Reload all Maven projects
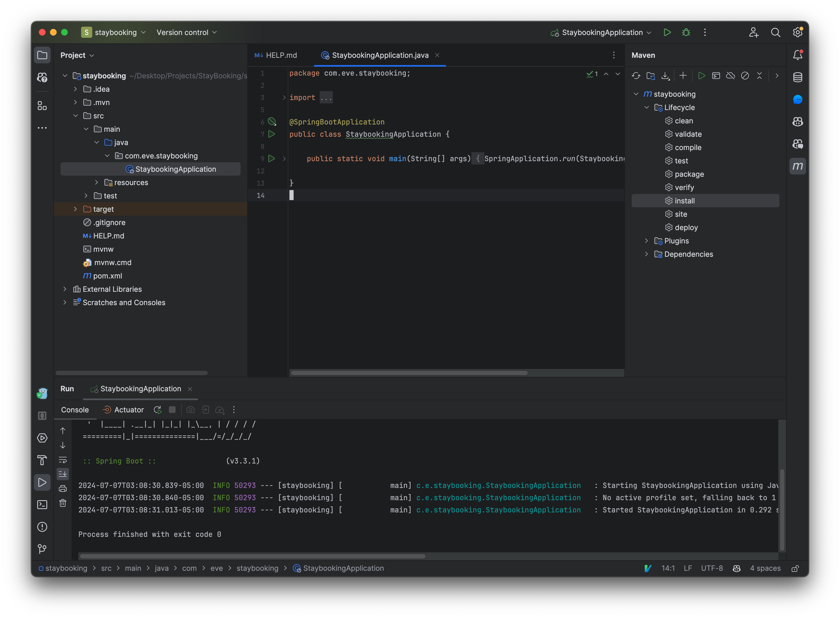 click(x=636, y=76)
